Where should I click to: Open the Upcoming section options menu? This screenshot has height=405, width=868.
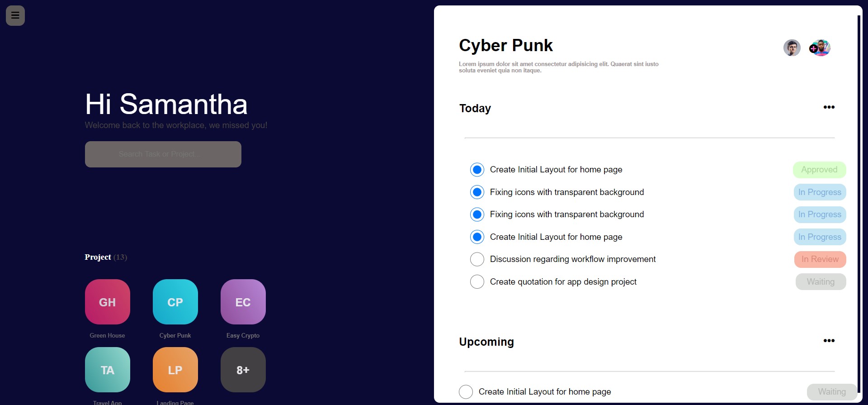(x=829, y=341)
